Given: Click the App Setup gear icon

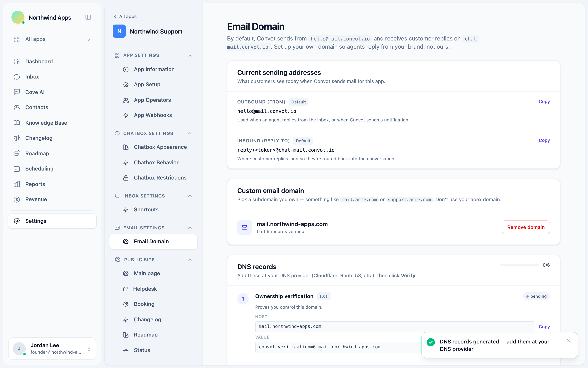Looking at the screenshot, I should [126, 84].
